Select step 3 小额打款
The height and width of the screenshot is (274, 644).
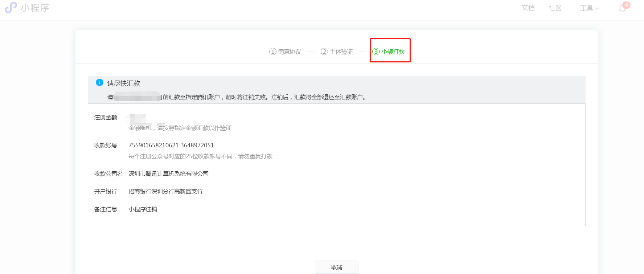tap(388, 52)
